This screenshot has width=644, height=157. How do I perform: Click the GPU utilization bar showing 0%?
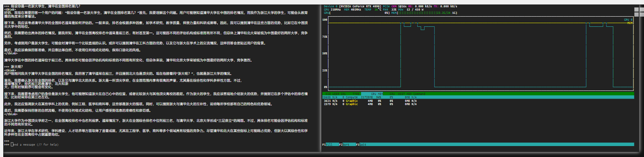tap(356, 13)
